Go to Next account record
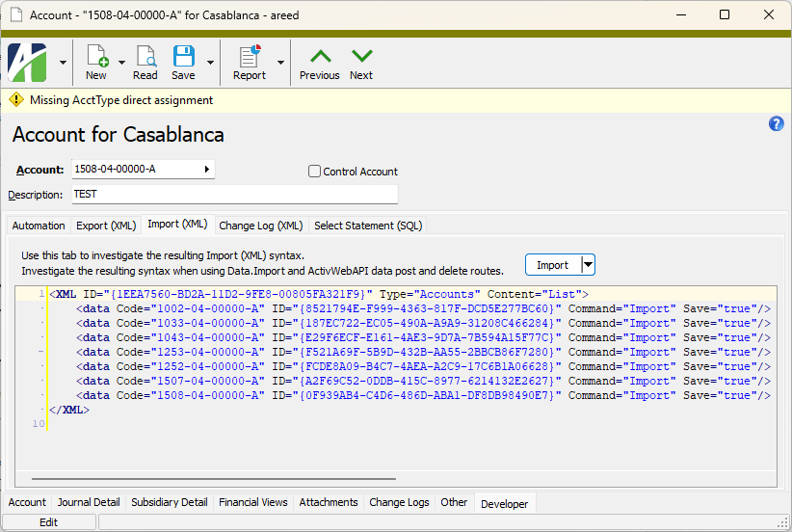 361,65
